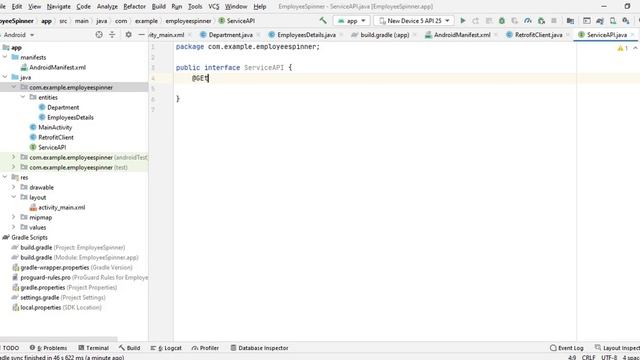Collapse the entities package arrow

23,97
